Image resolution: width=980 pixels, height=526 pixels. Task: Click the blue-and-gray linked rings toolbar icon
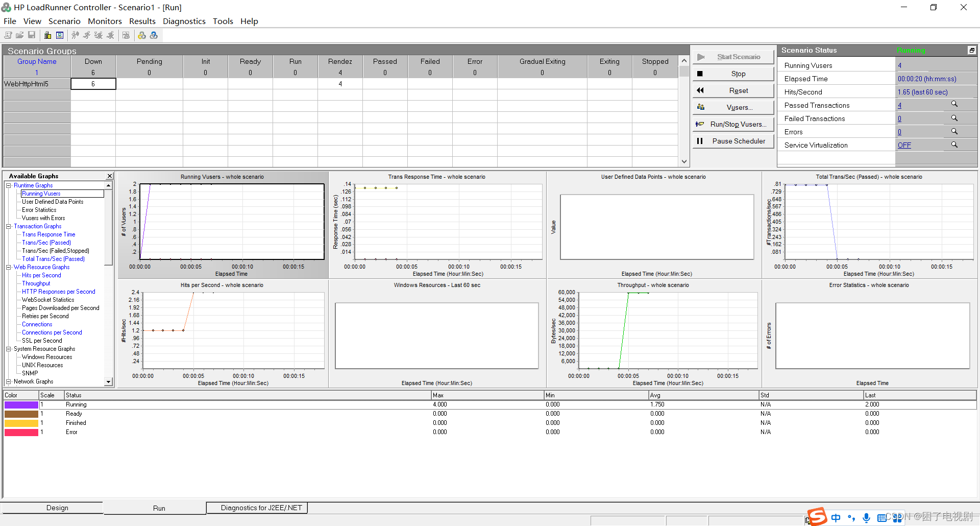pos(154,35)
